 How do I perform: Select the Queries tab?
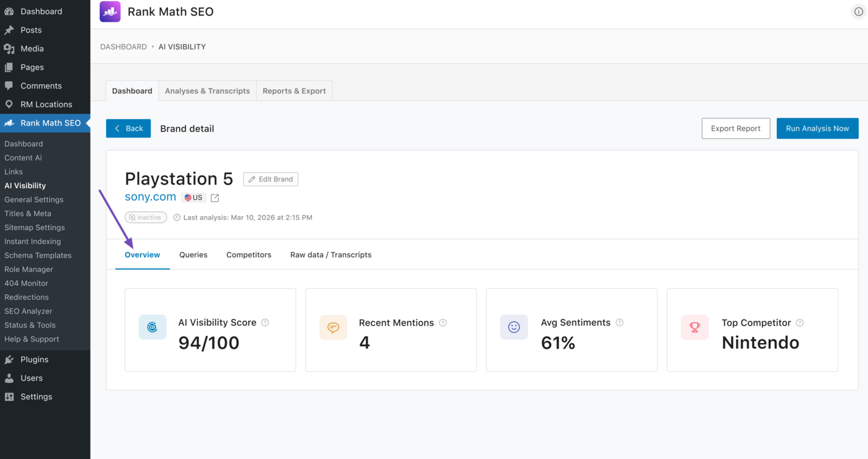point(193,255)
